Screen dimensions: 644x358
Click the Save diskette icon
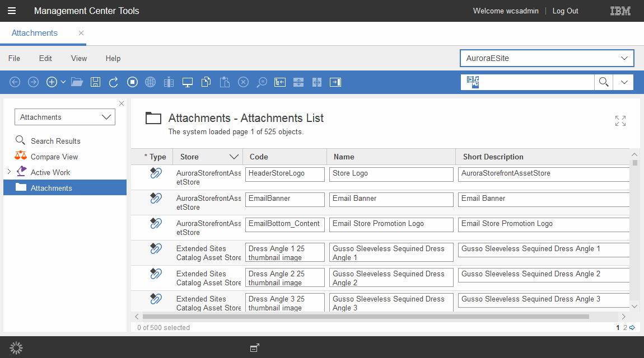95,82
